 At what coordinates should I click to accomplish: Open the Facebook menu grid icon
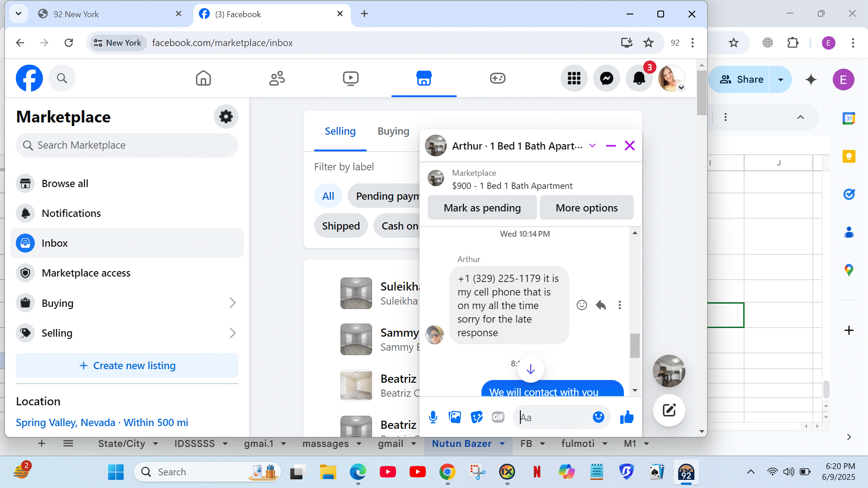point(574,78)
